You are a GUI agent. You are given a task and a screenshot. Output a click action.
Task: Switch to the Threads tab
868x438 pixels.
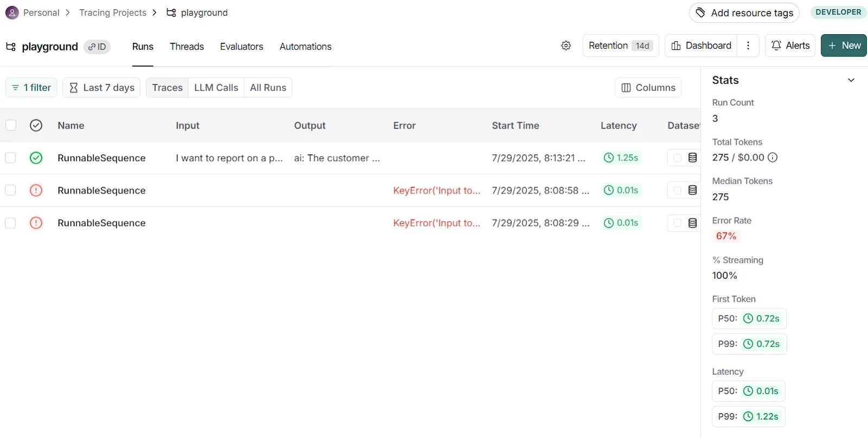pyautogui.click(x=187, y=47)
